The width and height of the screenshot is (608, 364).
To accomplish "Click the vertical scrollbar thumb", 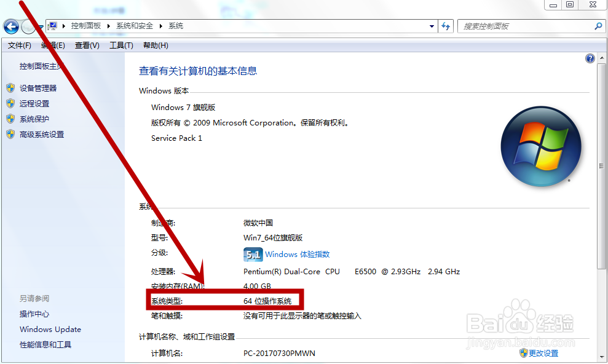I will click(x=601, y=166).
